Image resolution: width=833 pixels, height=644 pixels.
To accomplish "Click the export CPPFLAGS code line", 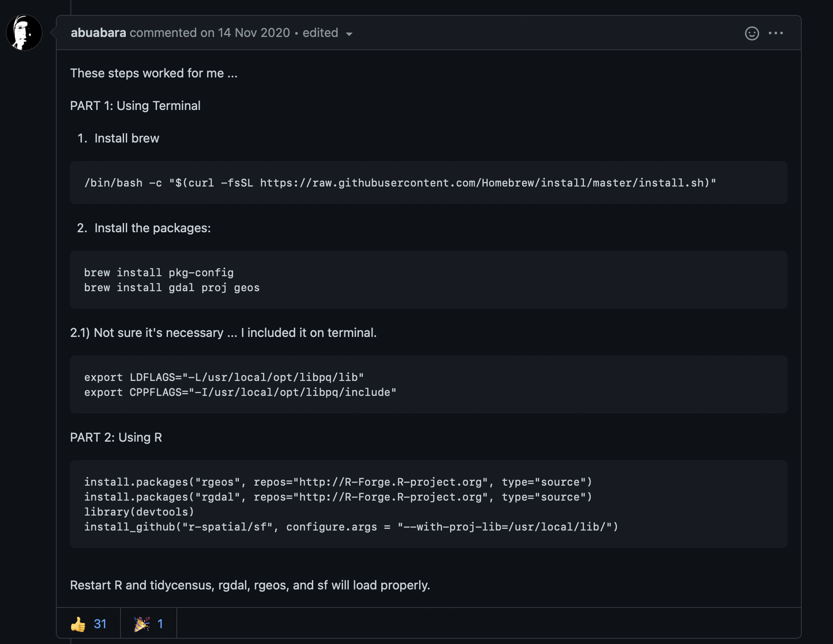I will [x=240, y=392].
